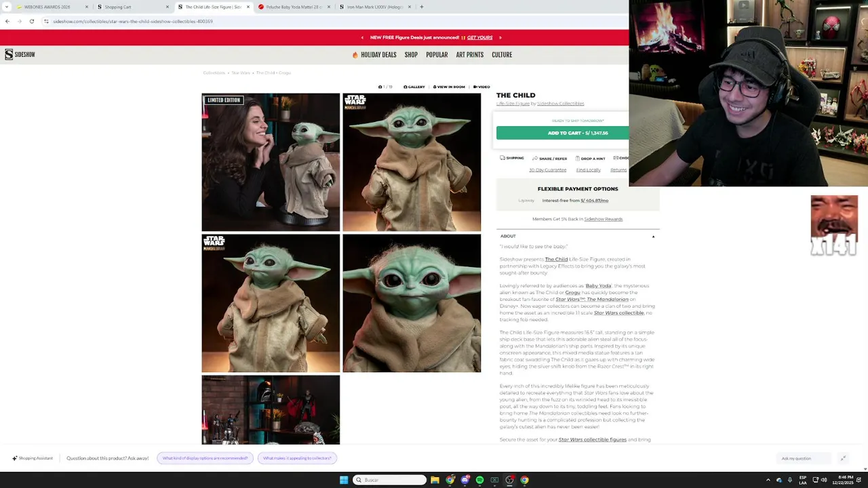Click VIEW IN ROOM option
Viewport: 868px width, 488px height.
click(x=449, y=87)
